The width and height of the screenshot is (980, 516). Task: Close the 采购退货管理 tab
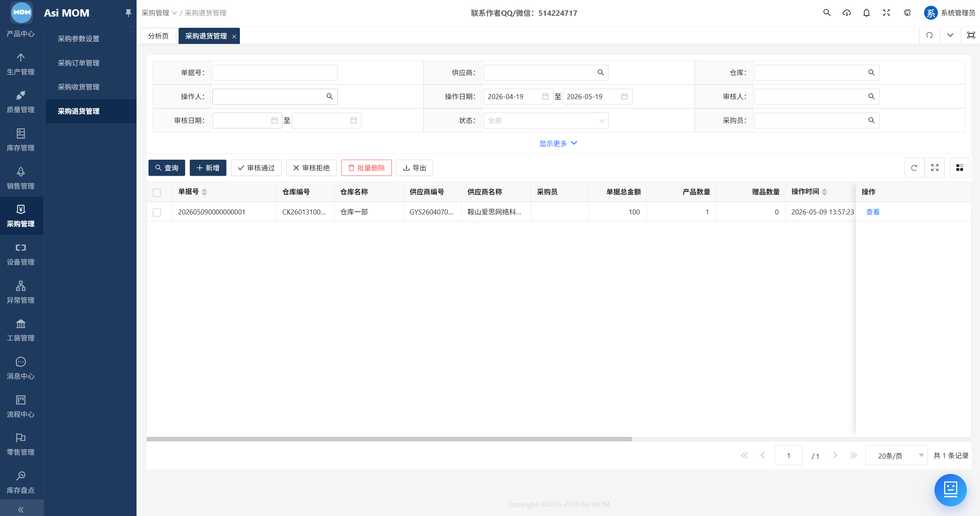point(234,36)
